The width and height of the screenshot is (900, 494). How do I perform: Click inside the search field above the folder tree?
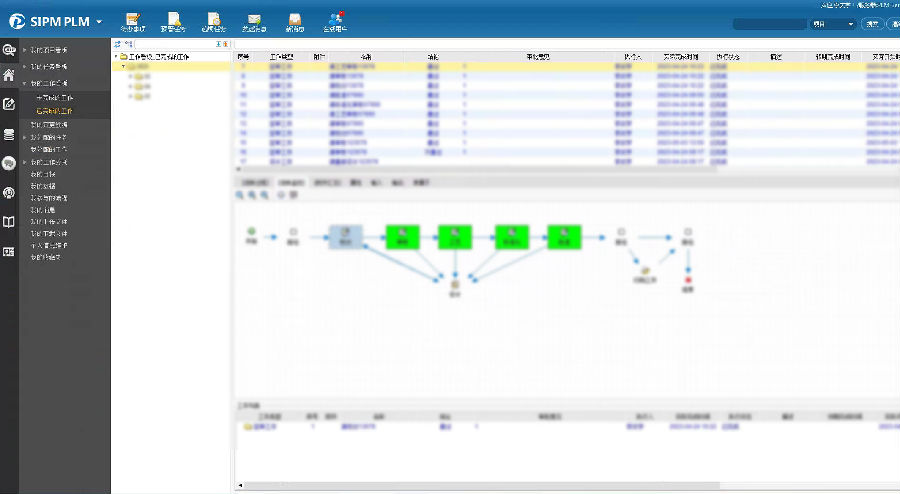click(x=174, y=44)
